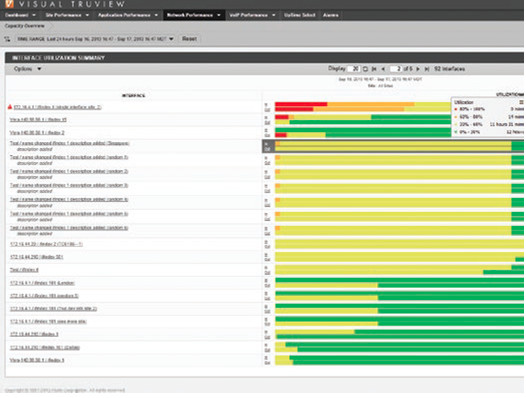
Task: Open the Test interface link ending random 3
Action: [69, 185]
